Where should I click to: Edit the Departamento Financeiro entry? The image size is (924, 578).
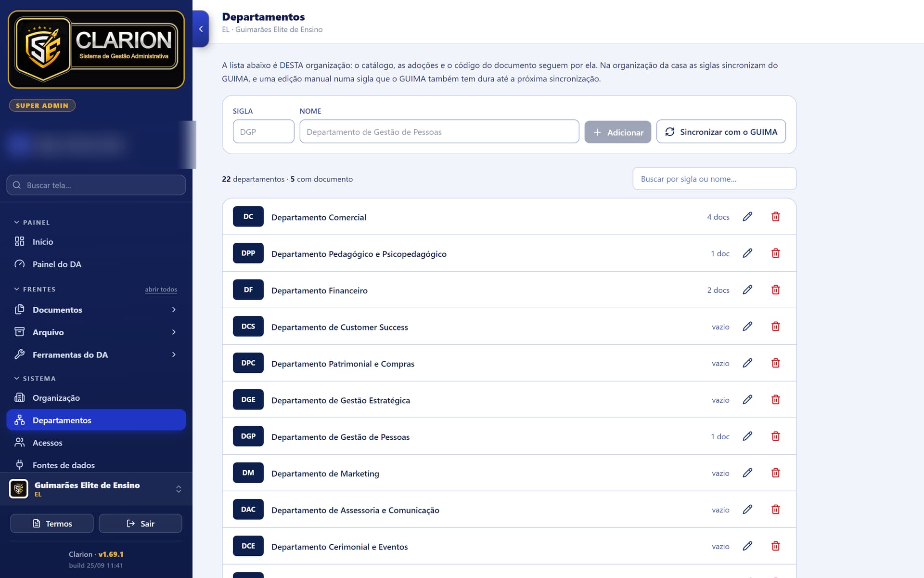pyautogui.click(x=747, y=290)
